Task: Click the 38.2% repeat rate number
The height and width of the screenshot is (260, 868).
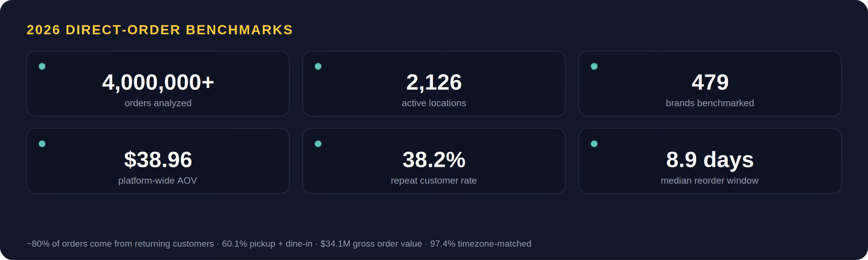Action: 434,160
